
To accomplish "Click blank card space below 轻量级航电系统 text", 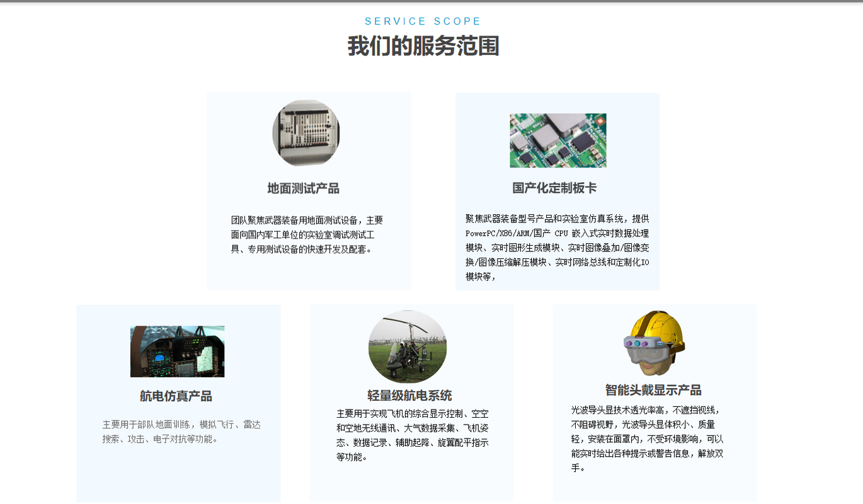I will click(x=411, y=484).
